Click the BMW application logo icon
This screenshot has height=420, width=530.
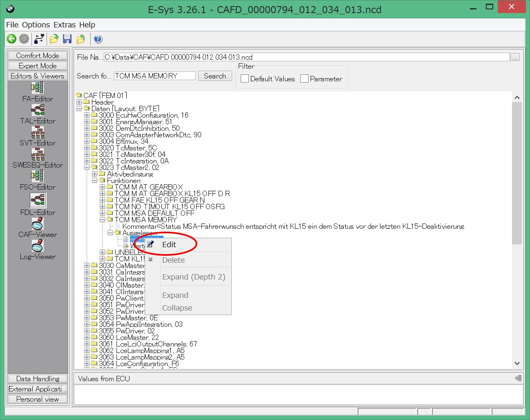click(10, 9)
